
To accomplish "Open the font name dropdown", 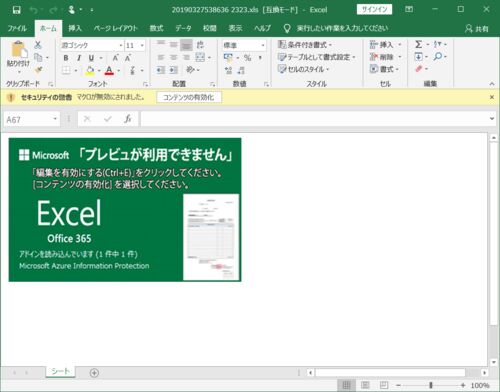I will 121,45.
